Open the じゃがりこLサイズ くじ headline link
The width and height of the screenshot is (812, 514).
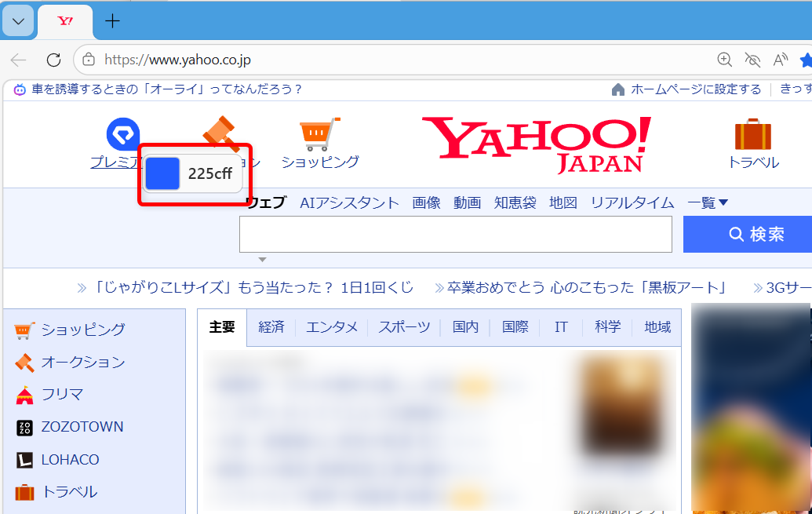(251, 287)
